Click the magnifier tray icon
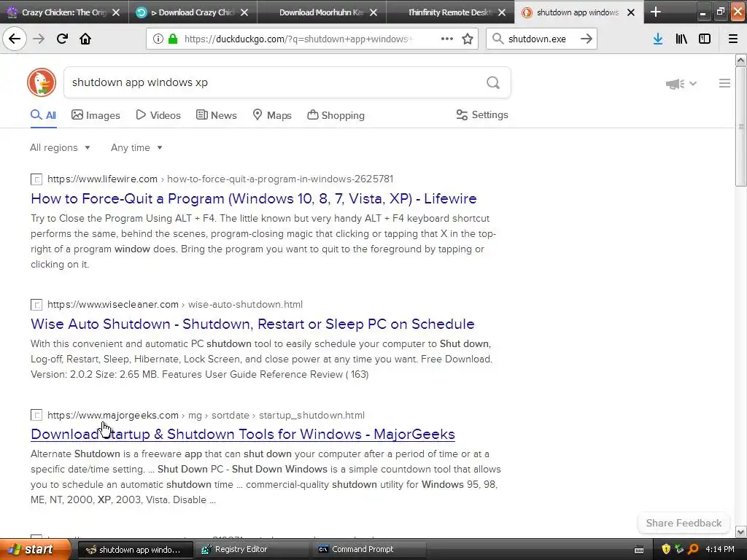The height and width of the screenshot is (560, 747). [693, 549]
